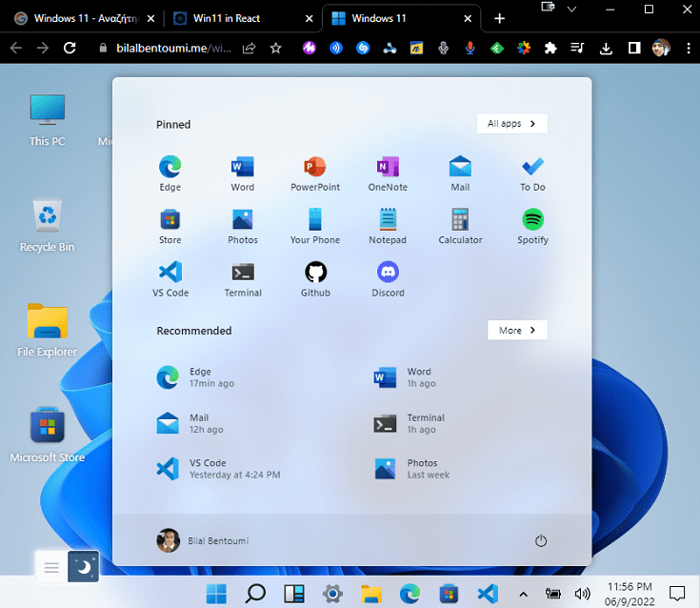The height and width of the screenshot is (608, 700).
Task: Open Settings gear on the taskbar
Action: click(x=332, y=594)
